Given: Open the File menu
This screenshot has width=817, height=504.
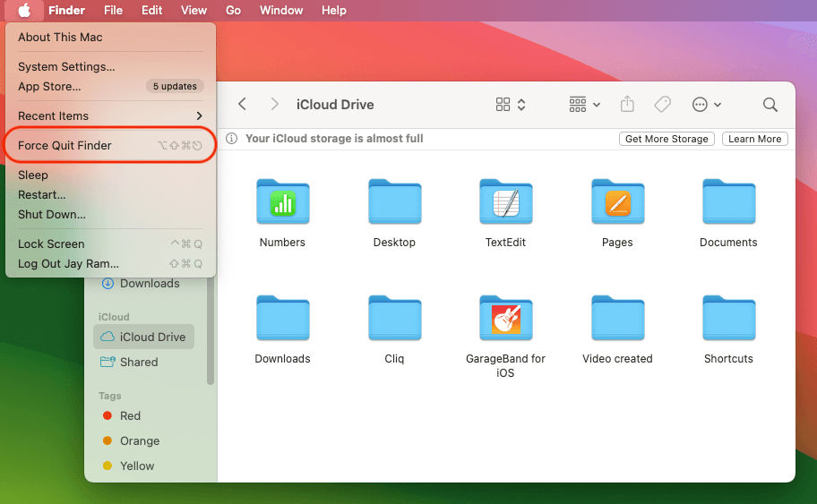Looking at the screenshot, I should [x=113, y=10].
